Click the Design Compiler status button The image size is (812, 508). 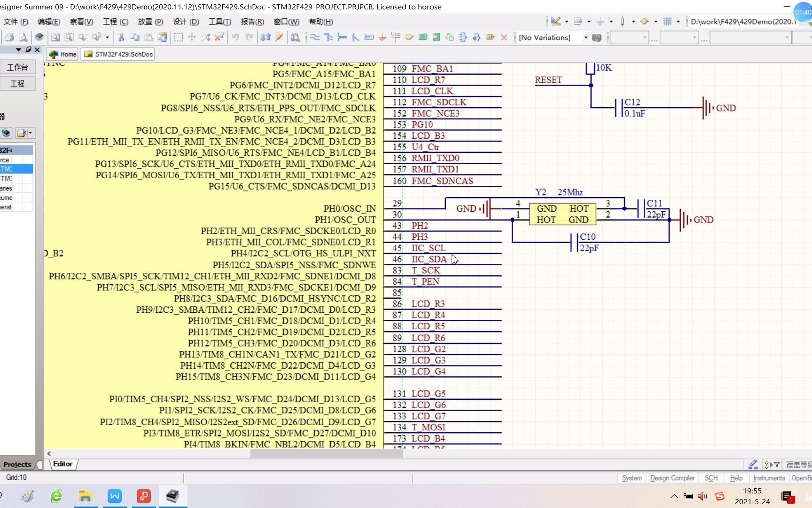[x=672, y=478]
